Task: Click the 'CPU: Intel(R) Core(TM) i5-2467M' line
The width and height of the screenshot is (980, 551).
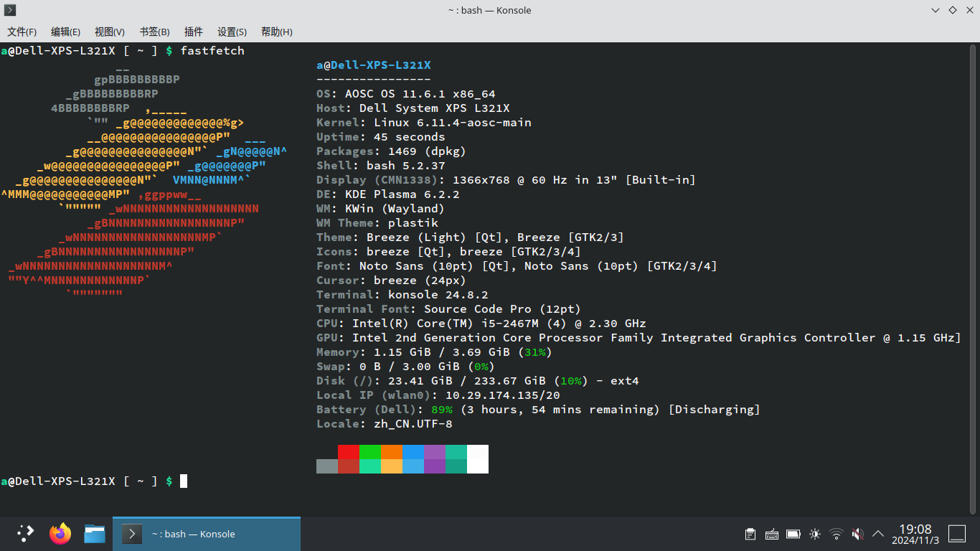Action: pyautogui.click(x=481, y=324)
